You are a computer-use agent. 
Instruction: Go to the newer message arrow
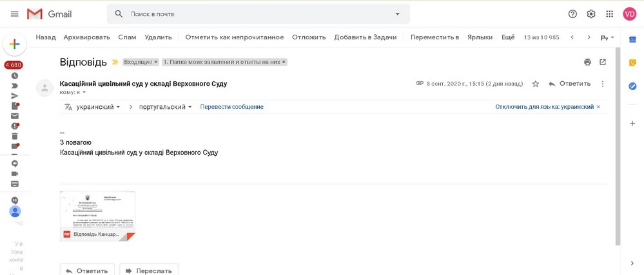(572, 37)
